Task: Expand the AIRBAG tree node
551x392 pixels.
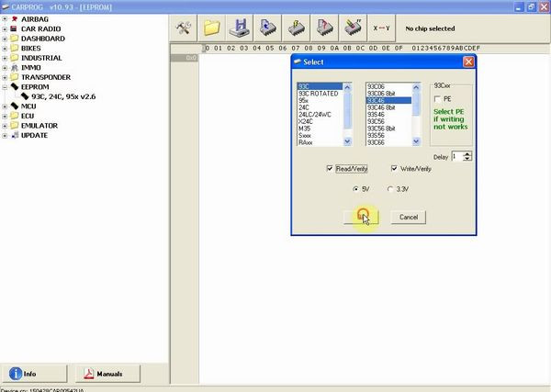Action: 5,17
